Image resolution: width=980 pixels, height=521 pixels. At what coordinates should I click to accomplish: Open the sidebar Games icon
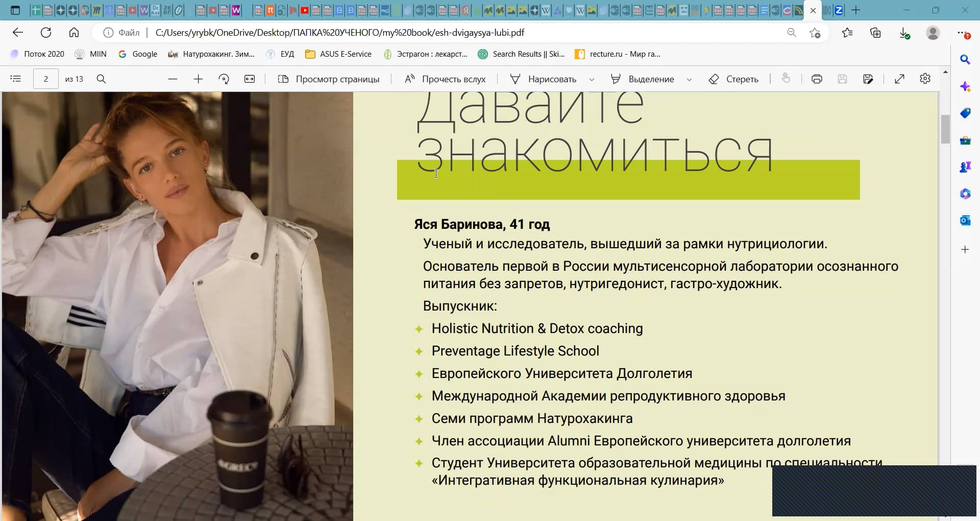click(x=965, y=167)
